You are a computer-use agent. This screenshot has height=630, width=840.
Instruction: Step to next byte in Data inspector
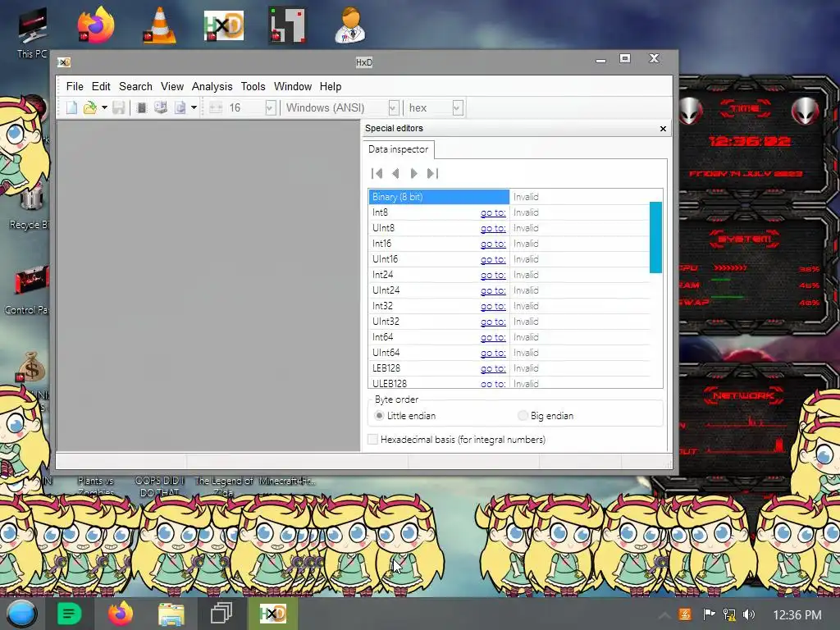tap(413, 173)
